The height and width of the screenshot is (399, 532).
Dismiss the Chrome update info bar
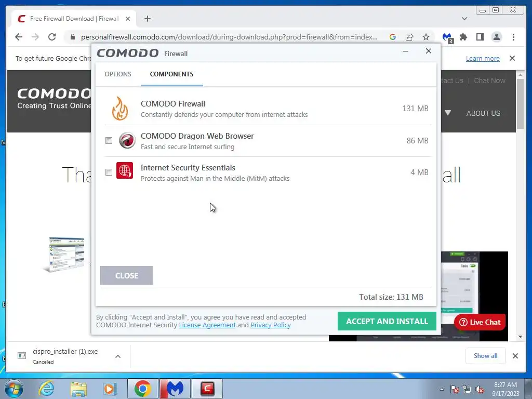pyautogui.click(x=512, y=58)
